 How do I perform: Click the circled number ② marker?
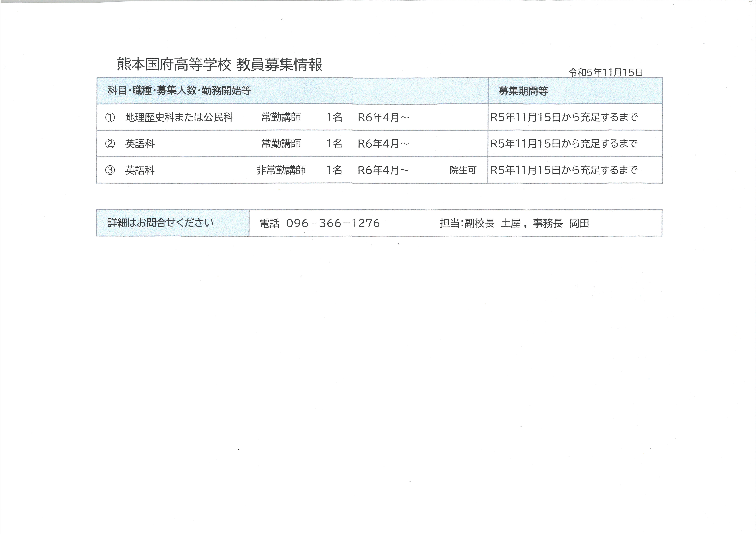click(x=110, y=144)
